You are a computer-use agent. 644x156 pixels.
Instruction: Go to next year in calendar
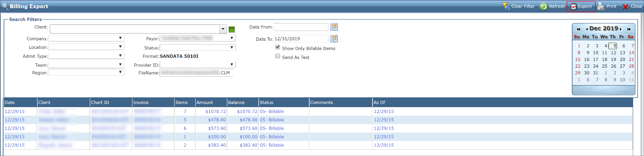point(629,29)
